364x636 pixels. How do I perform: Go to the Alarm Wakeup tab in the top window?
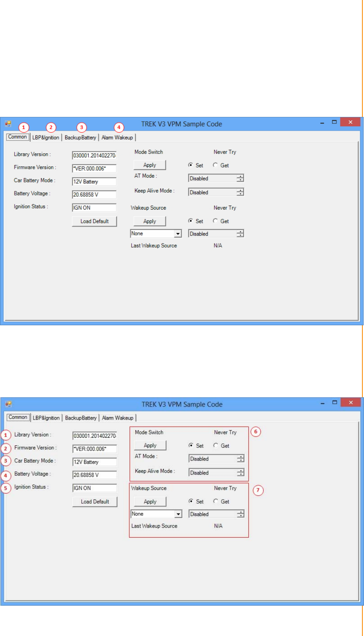point(117,138)
